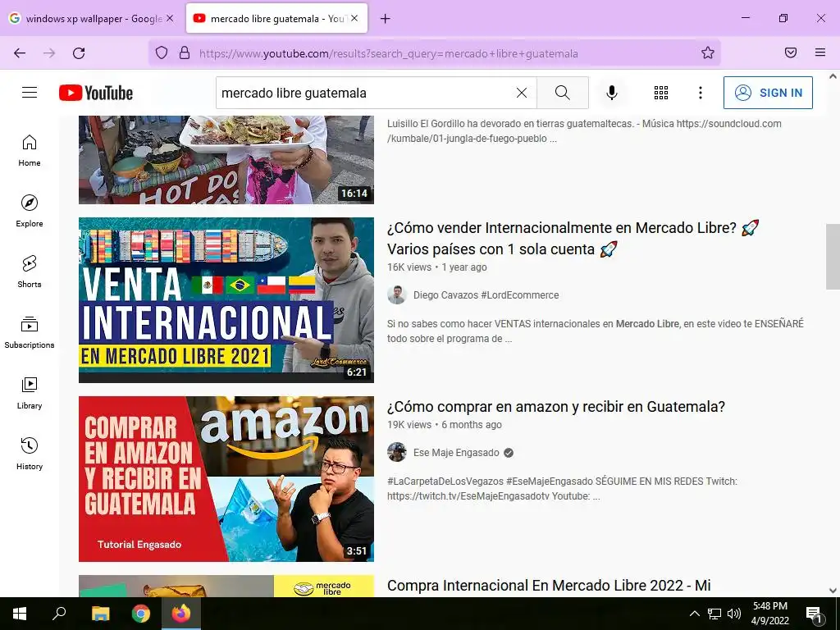Click the 16K views 1 year ago text
840x630 pixels.
436,267
